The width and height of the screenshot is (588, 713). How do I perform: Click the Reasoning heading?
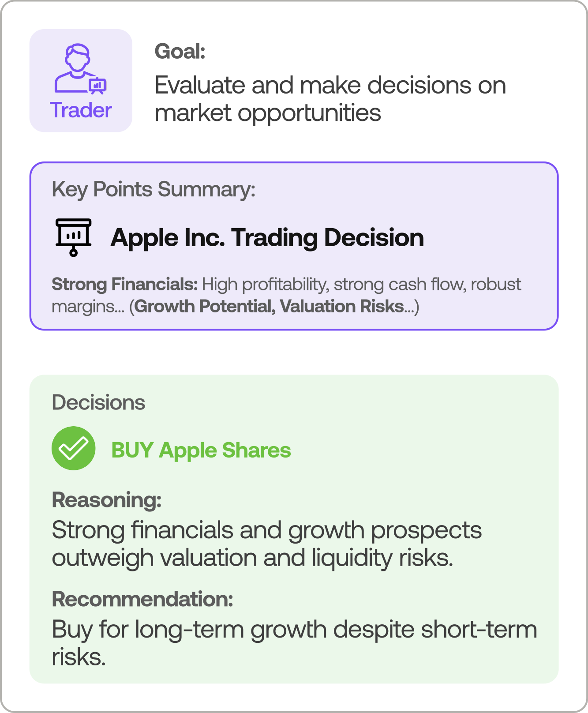(107, 500)
